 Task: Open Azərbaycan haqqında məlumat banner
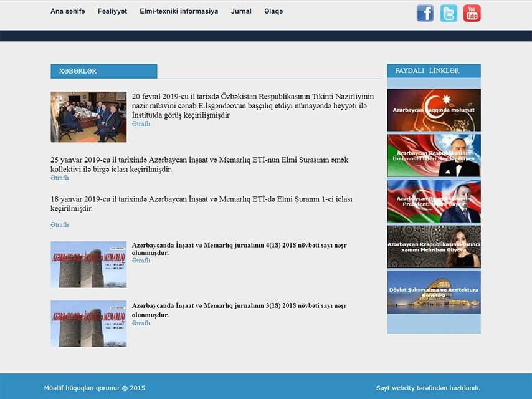coord(434,110)
